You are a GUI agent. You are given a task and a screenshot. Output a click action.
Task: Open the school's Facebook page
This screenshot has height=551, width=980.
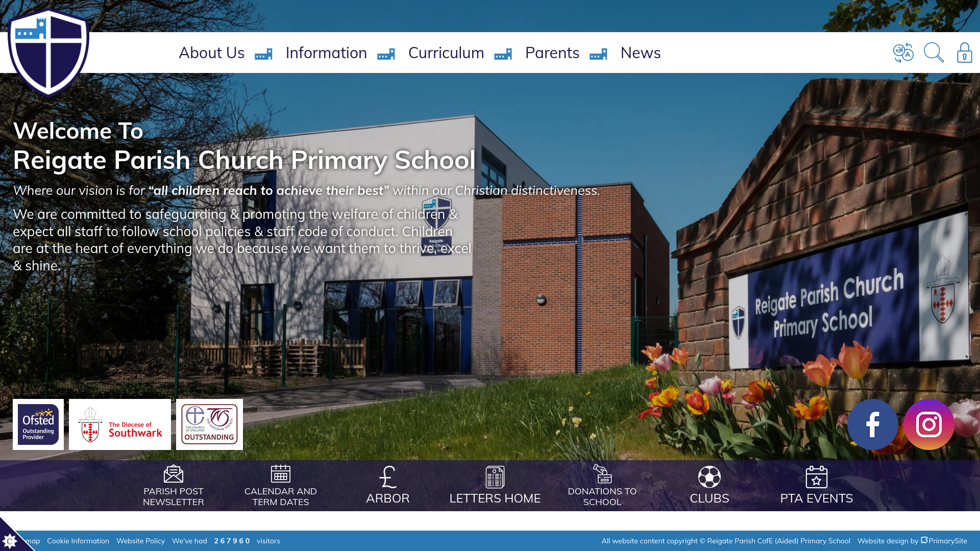point(873,424)
